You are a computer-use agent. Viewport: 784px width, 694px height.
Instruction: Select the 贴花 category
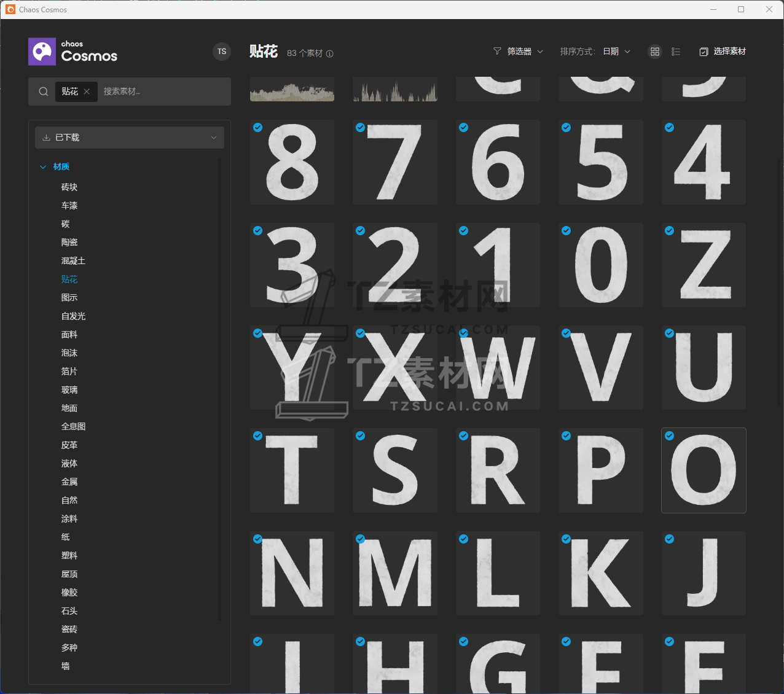[x=69, y=279]
